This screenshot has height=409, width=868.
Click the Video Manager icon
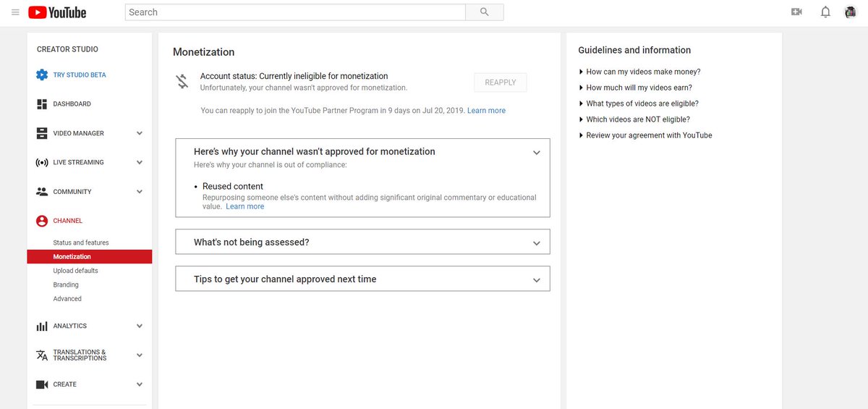click(42, 133)
